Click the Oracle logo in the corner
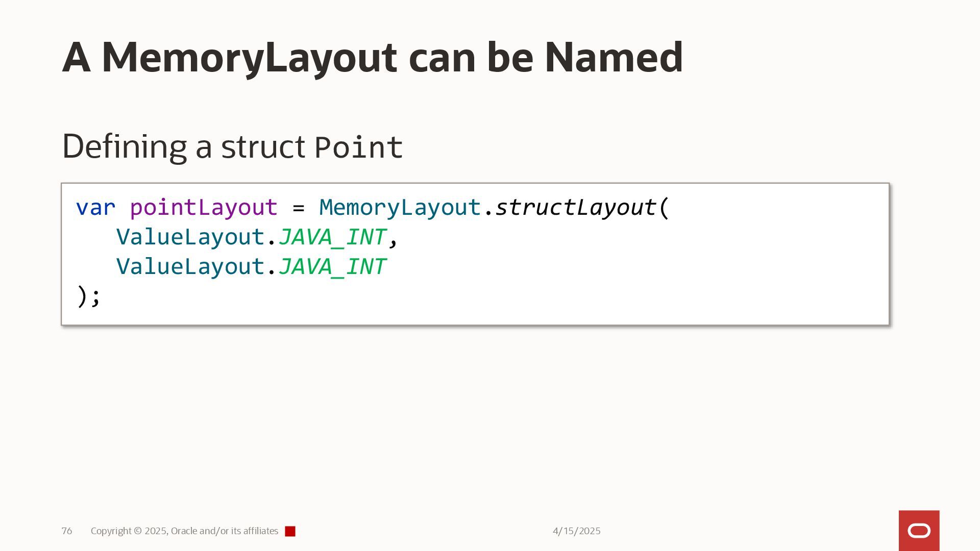 (919, 531)
